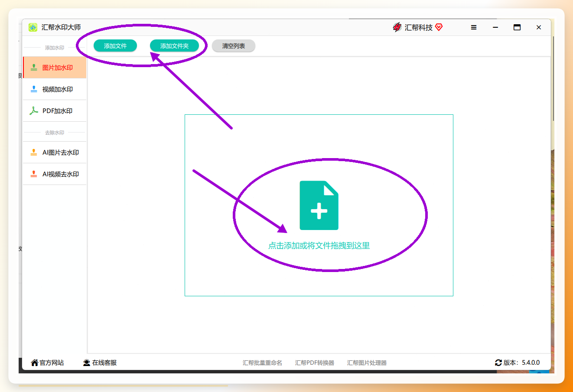Viewport: 573px width, 392px height.
Task: Click the 在线客服 headset icon
Action: point(87,363)
